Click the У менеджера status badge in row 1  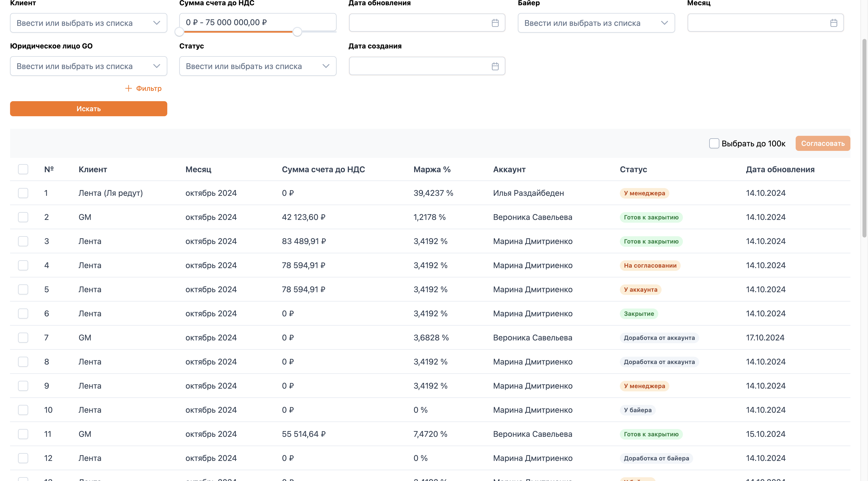(x=644, y=193)
